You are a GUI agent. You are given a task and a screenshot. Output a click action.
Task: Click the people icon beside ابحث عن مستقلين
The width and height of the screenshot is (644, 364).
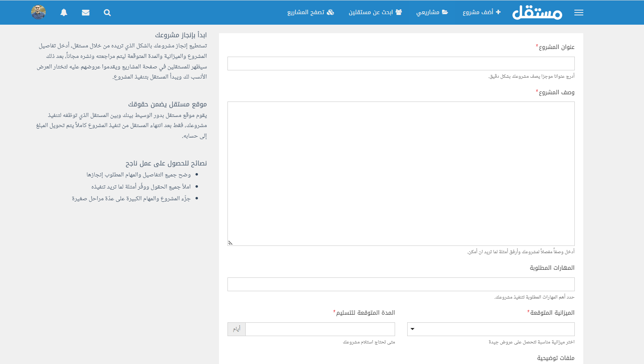point(399,12)
